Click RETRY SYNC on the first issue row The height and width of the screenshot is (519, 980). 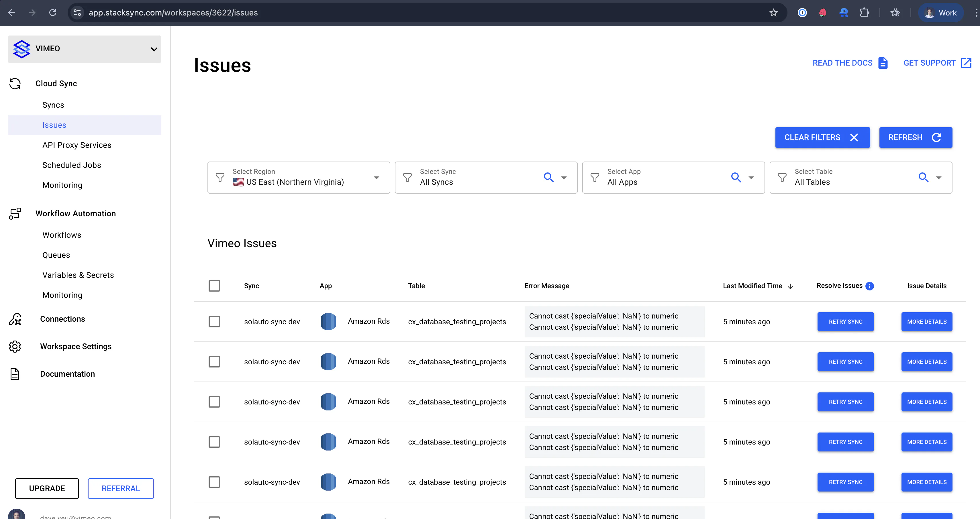point(845,322)
